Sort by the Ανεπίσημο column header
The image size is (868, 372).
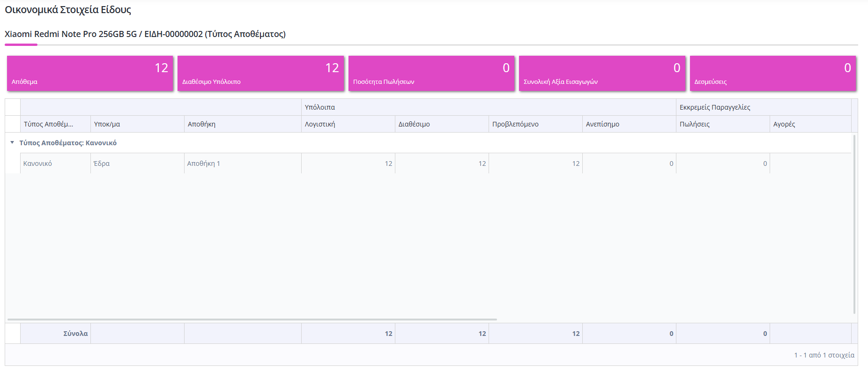629,124
